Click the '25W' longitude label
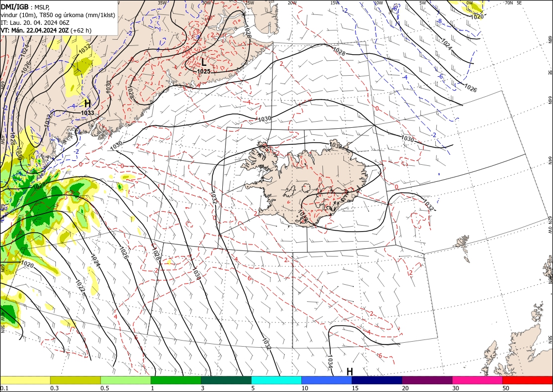553x392 pixels. click(x=249, y=3)
